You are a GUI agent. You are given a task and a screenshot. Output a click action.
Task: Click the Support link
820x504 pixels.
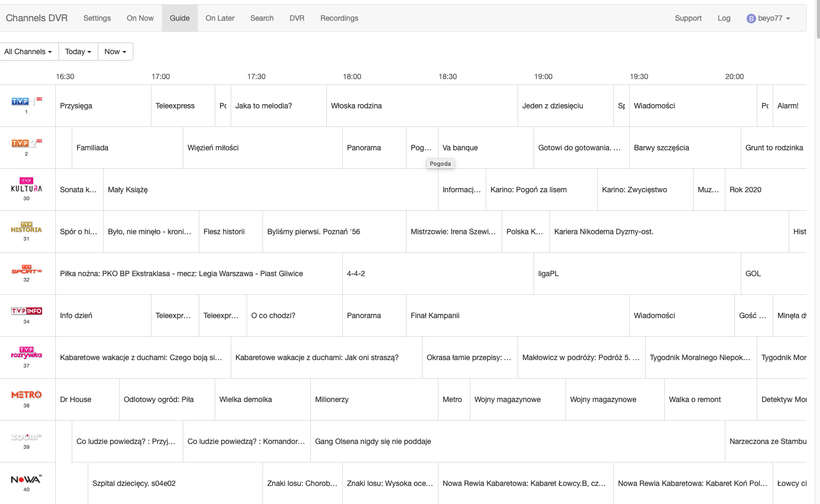(x=688, y=18)
